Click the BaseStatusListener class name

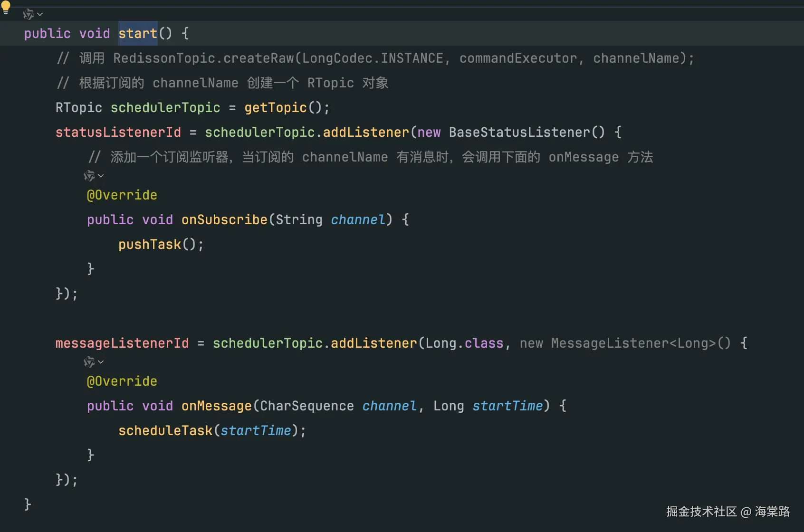(519, 133)
